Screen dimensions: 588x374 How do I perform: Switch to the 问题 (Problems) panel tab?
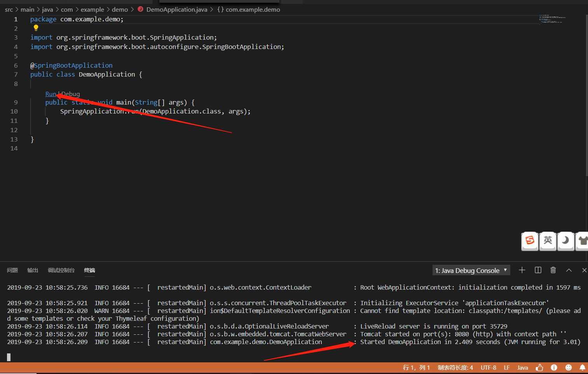pos(12,270)
